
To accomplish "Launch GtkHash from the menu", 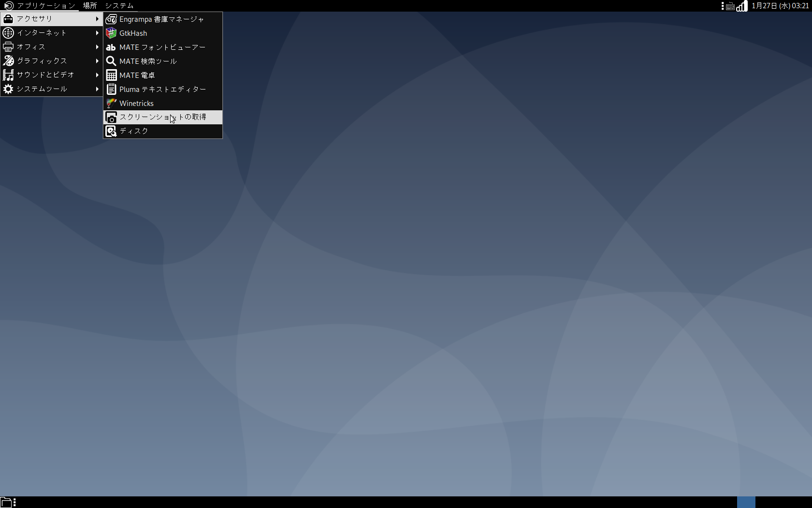I will pyautogui.click(x=163, y=33).
